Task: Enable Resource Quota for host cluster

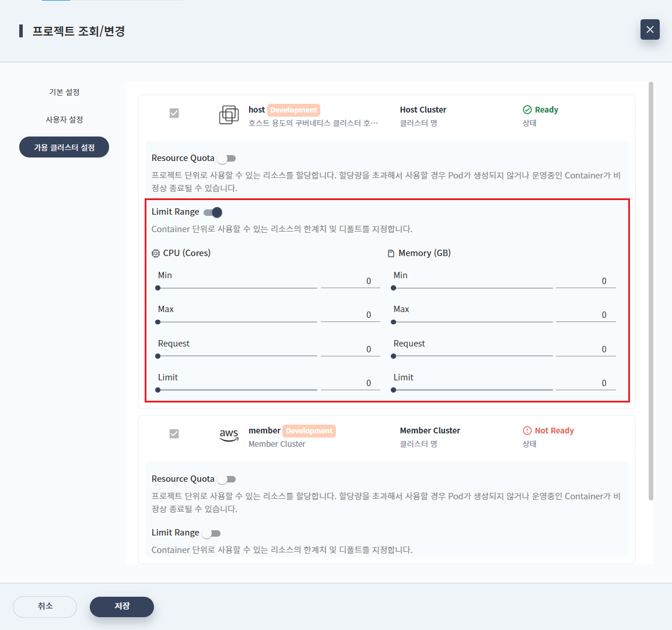Action: click(x=226, y=159)
